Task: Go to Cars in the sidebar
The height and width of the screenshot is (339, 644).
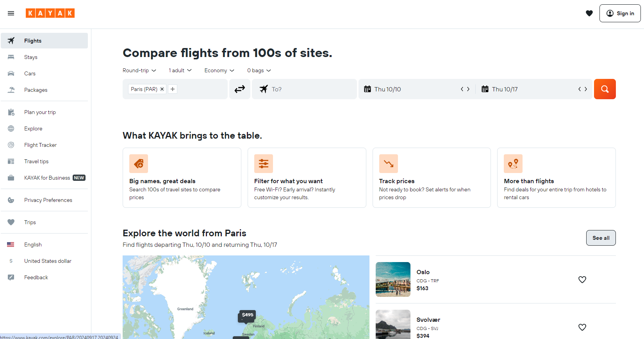Action: tap(44, 73)
